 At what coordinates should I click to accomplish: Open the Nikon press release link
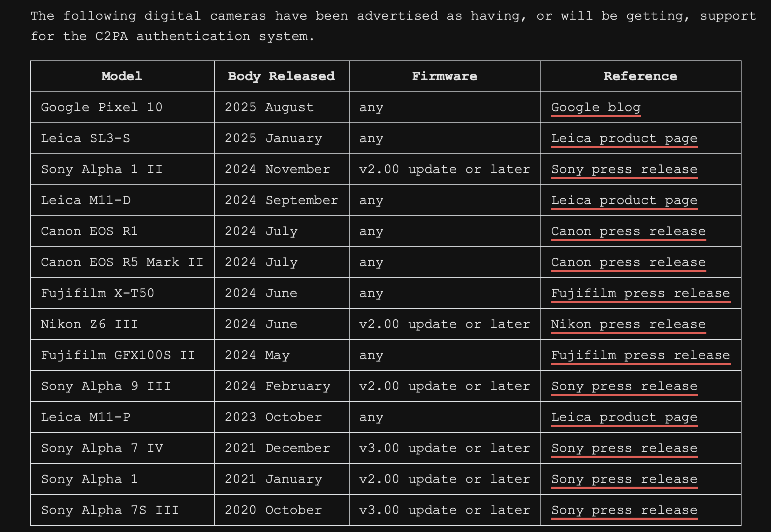coord(628,324)
